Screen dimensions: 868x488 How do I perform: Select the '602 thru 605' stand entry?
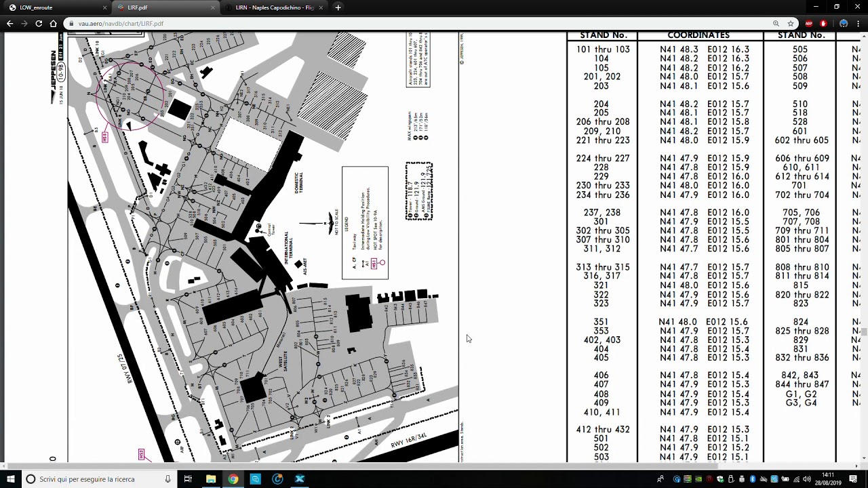tap(802, 140)
